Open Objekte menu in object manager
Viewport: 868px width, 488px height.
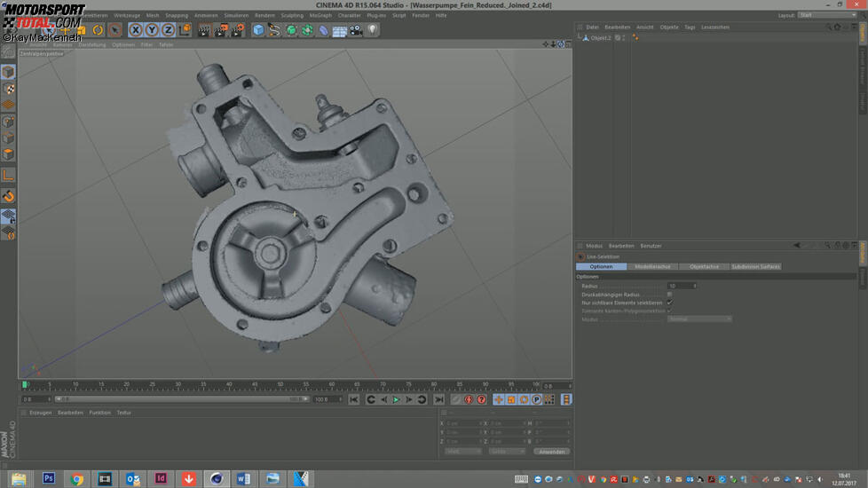[x=668, y=28]
